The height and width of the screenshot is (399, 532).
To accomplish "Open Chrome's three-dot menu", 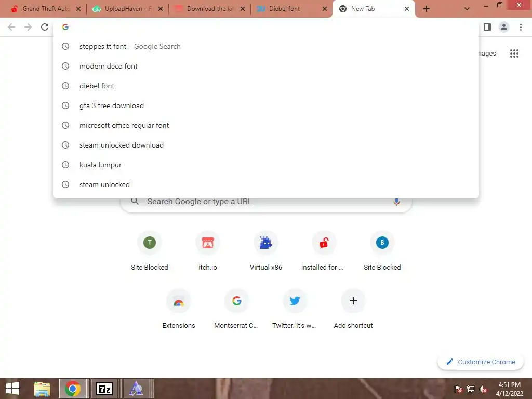I will click(521, 27).
